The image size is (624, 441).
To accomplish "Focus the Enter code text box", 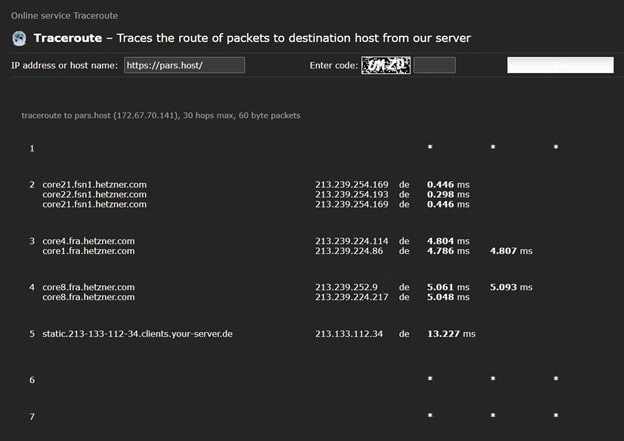I will pos(434,66).
